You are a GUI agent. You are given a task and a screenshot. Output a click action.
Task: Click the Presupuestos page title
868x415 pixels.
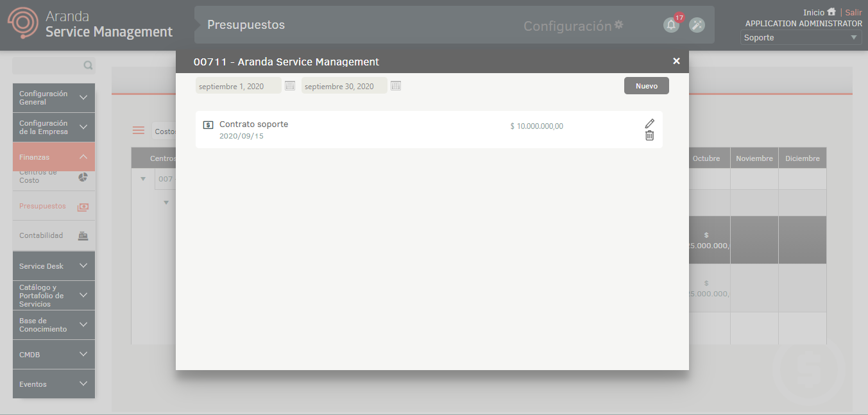[246, 25]
